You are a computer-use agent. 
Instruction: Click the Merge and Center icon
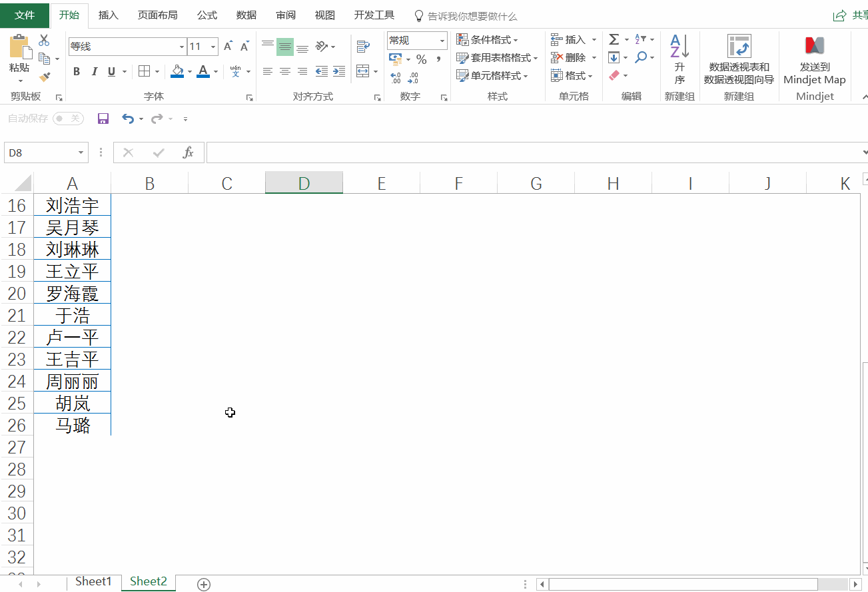click(362, 71)
